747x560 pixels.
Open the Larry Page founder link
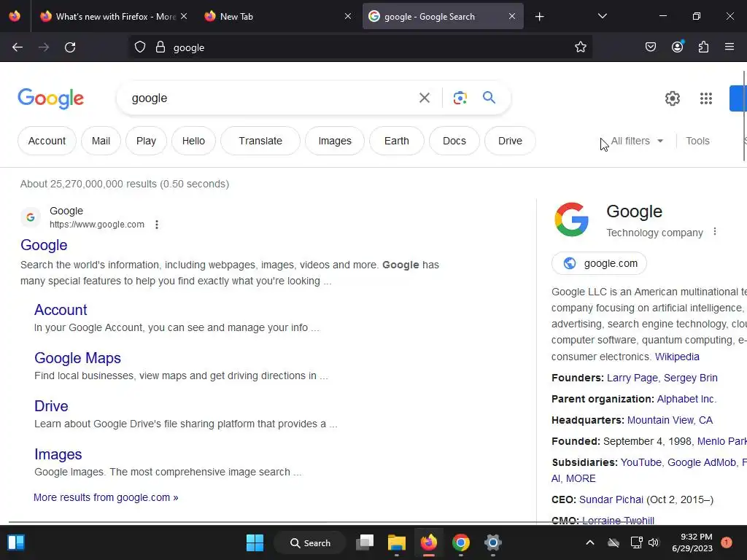click(632, 378)
